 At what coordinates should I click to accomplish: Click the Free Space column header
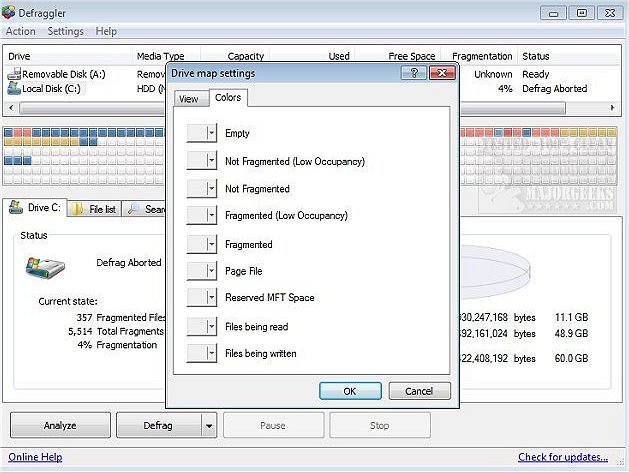[x=397, y=56]
